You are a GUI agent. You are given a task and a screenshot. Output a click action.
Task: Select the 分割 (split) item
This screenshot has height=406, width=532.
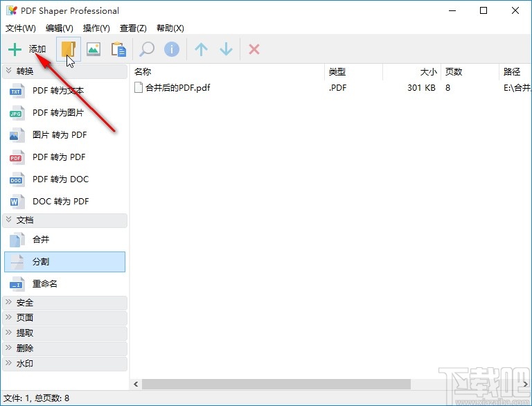(64, 262)
